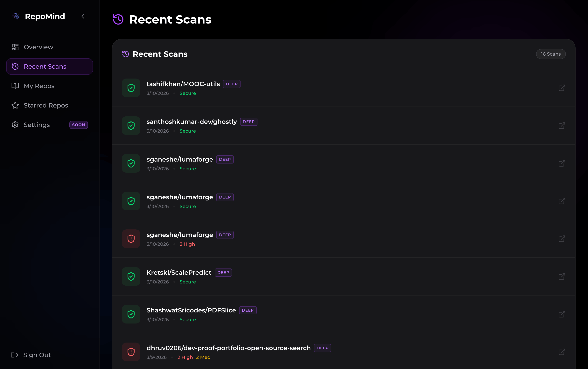The width and height of the screenshot is (588, 369).
Task: Select Recent Scans in the sidebar
Action: [x=45, y=66]
